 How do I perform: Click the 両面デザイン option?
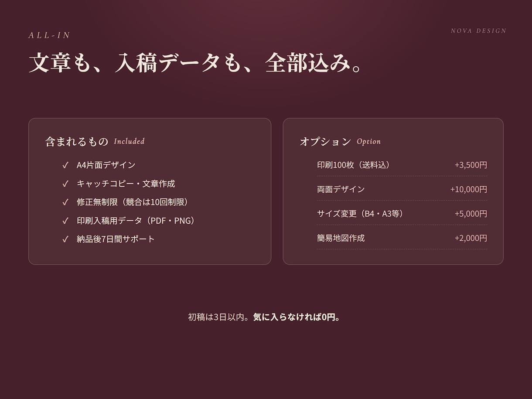(x=341, y=189)
